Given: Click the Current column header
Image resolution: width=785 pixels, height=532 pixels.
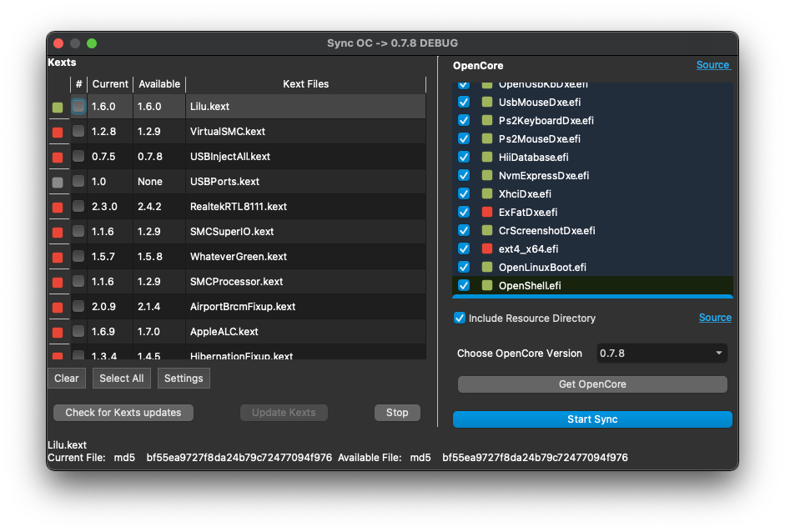Looking at the screenshot, I should point(110,84).
